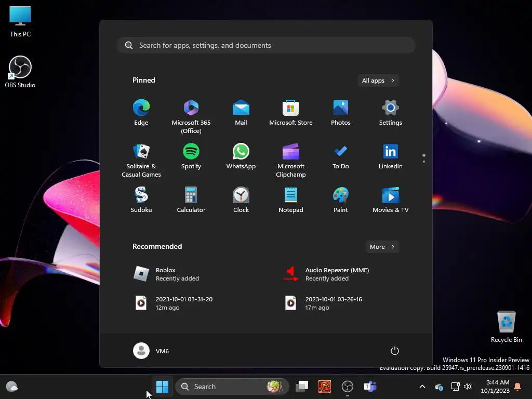
Task: Open LinkedIn pinned app
Action: pyautogui.click(x=391, y=156)
